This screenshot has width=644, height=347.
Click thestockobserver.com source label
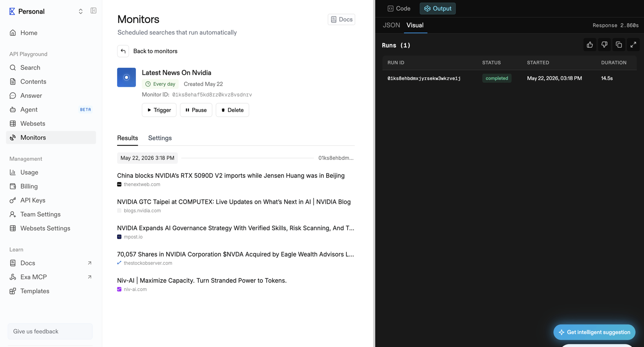coord(148,263)
